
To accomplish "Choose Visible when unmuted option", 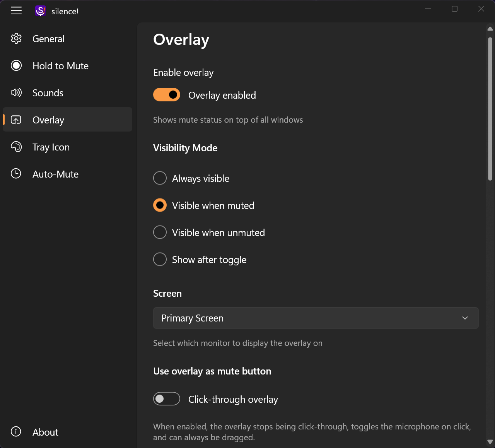I will point(160,233).
